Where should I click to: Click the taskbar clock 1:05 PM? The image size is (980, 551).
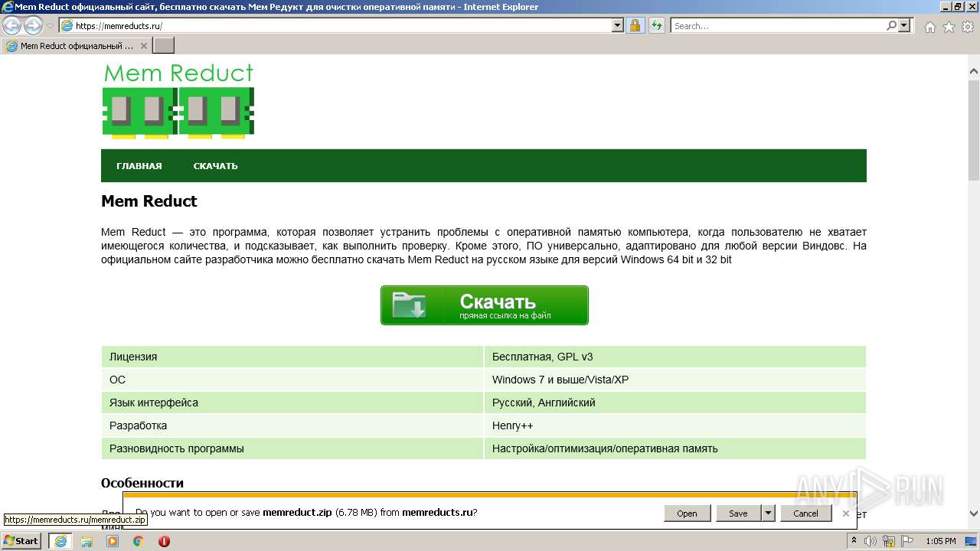tap(941, 541)
